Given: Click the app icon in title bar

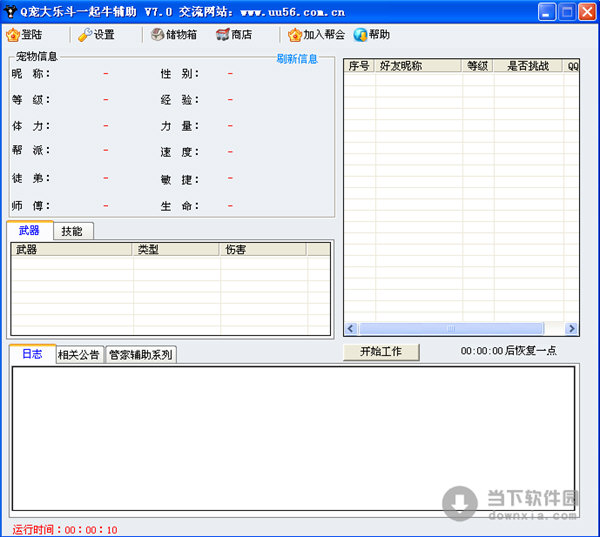Looking at the screenshot, I should (10, 12).
